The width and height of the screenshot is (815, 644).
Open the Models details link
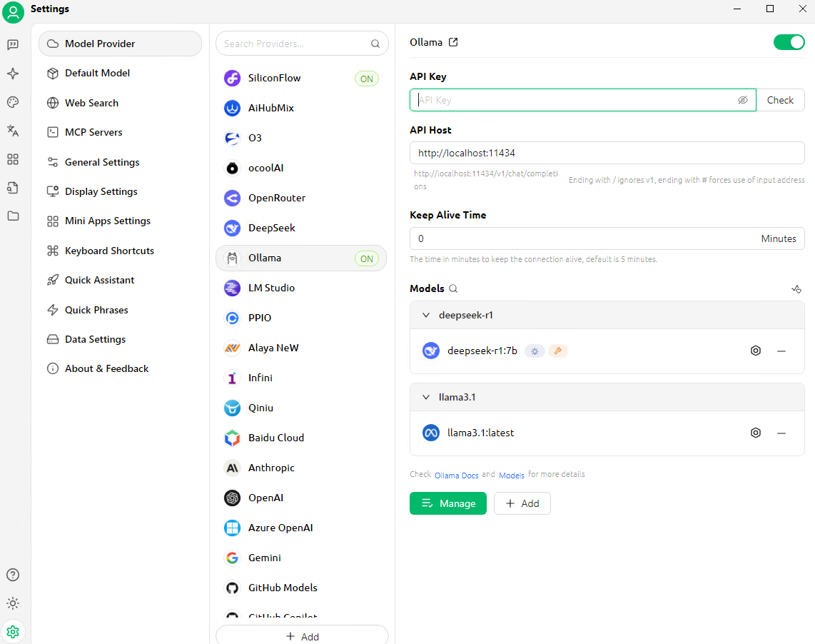[512, 476]
